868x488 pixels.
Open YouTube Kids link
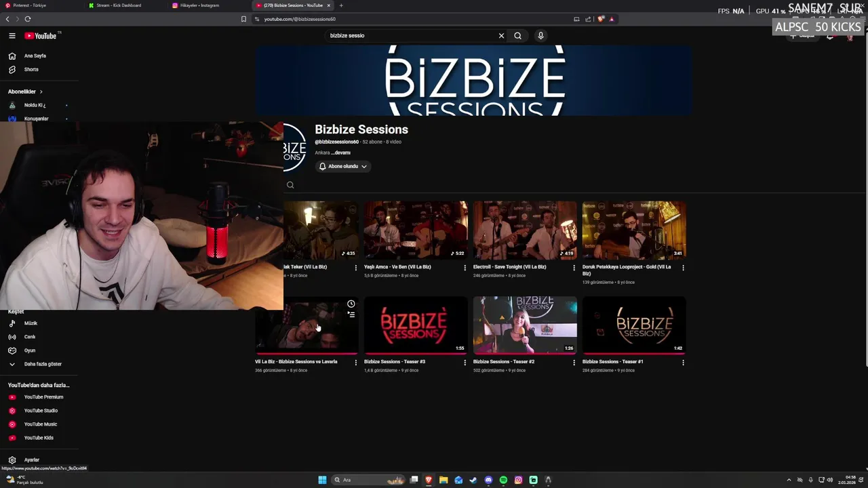(x=39, y=438)
